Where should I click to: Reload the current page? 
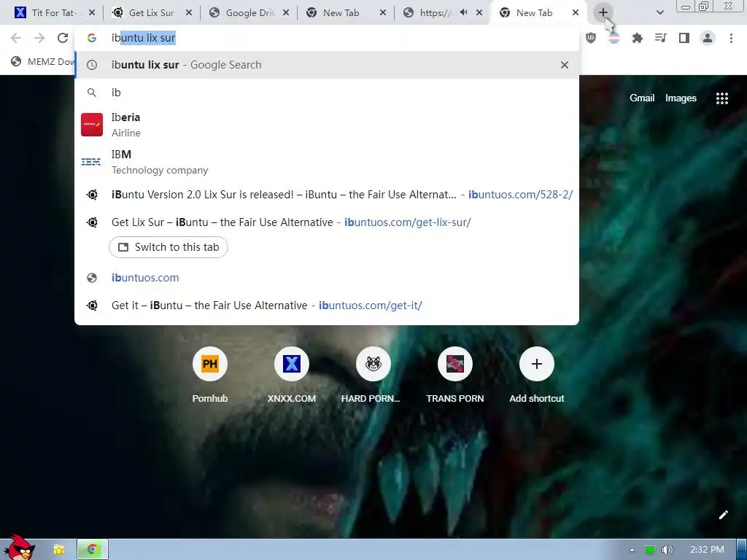(x=63, y=38)
